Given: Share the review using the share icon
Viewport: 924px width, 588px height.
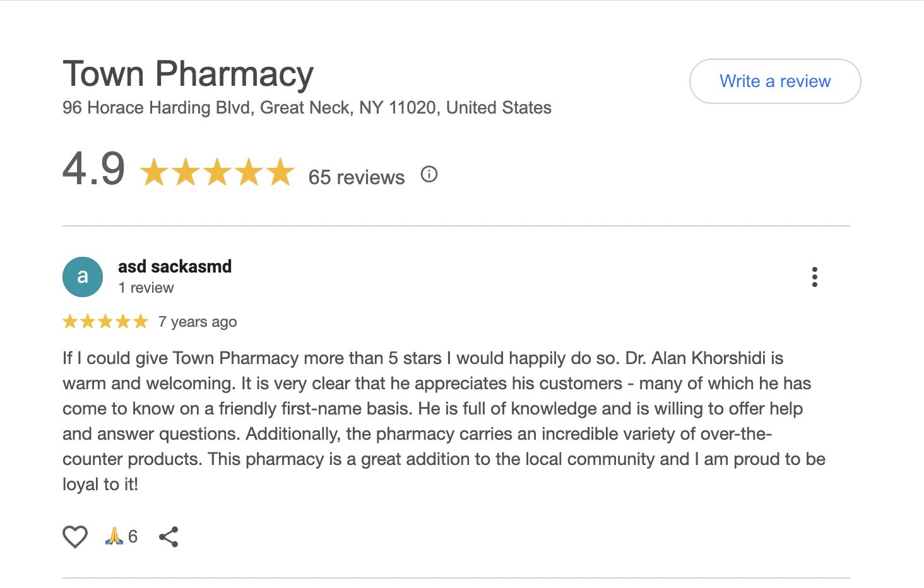Looking at the screenshot, I should (169, 537).
